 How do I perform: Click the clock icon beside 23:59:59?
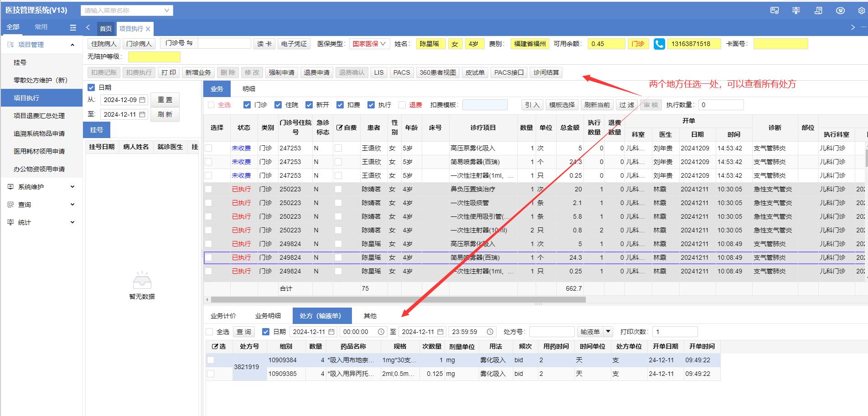(x=490, y=332)
